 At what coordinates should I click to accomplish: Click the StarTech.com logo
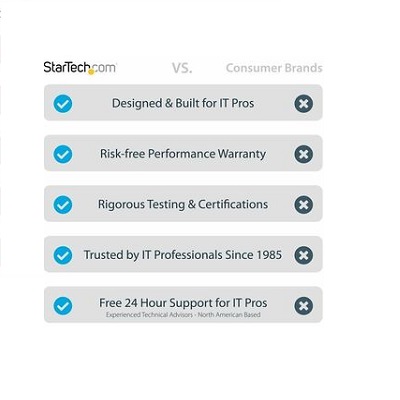80,68
